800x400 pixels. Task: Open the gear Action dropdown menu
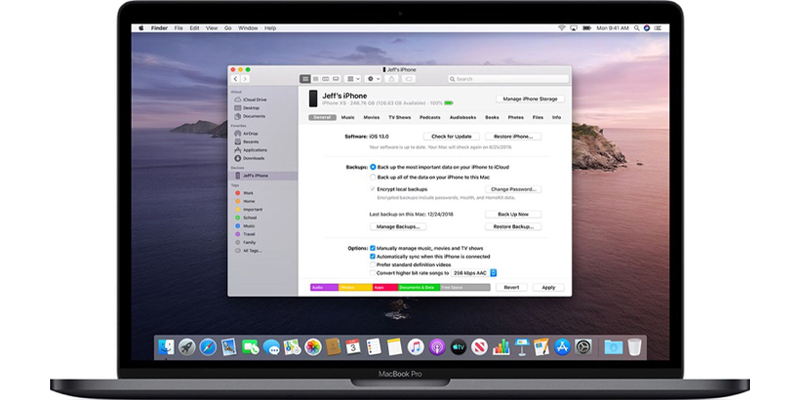pos(373,79)
